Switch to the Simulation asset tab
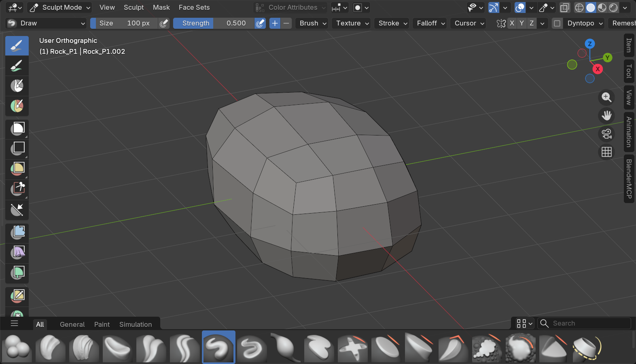The height and width of the screenshot is (364, 636). pyautogui.click(x=136, y=324)
